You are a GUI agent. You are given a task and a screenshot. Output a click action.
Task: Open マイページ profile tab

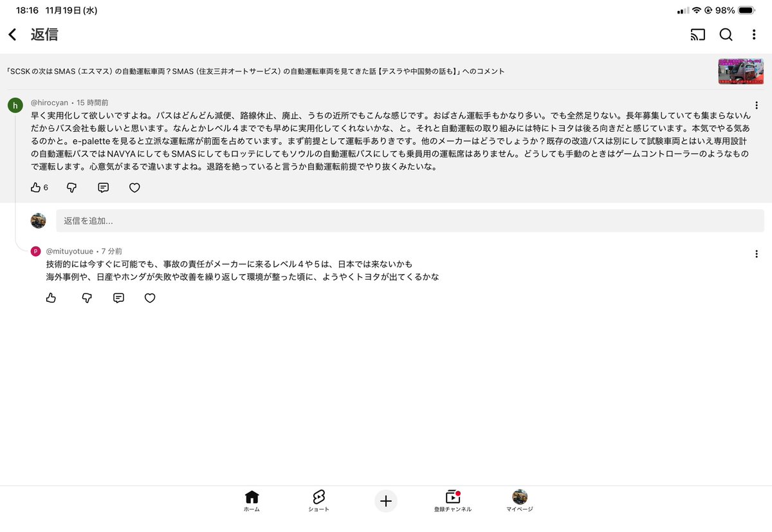click(x=519, y=500)
